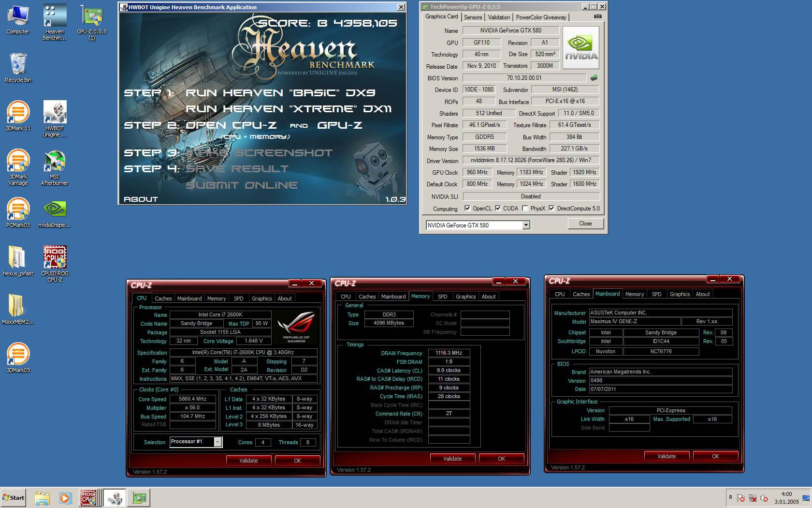Switch to HWBOT Heaven taskbar button
This screenshot has height=508, width=812.
(x=115, y=498)
